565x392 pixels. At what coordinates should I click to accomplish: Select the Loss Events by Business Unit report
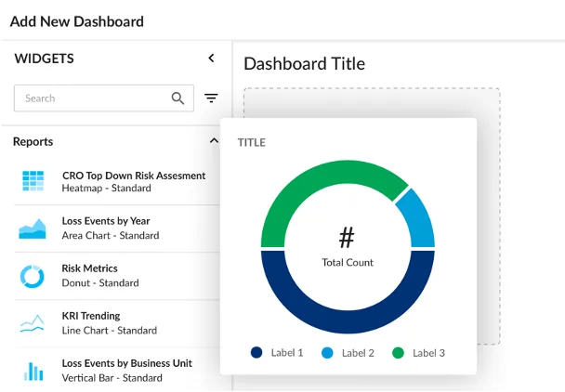(x=117, y=371)
